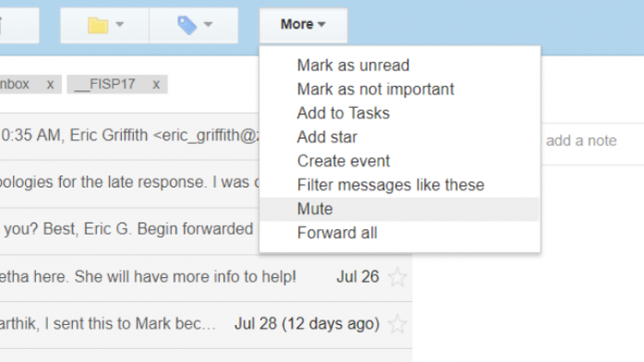Star the Jul 28 message
Viewport: 644px width, 362px height.
[398, 324]
